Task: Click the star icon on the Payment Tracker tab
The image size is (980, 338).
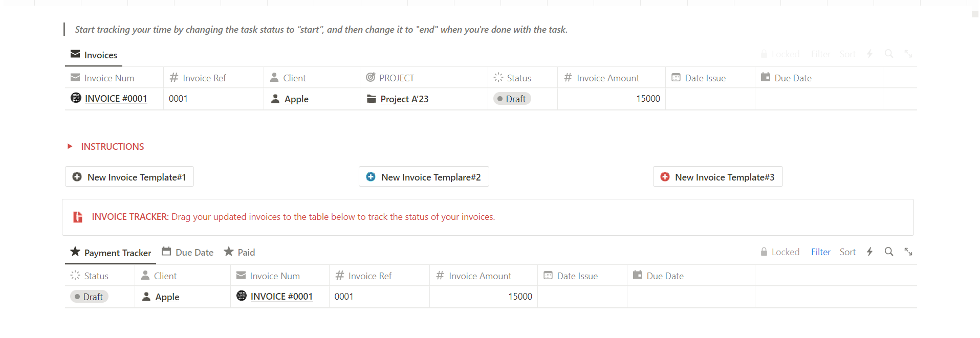Action: point(75,252)
